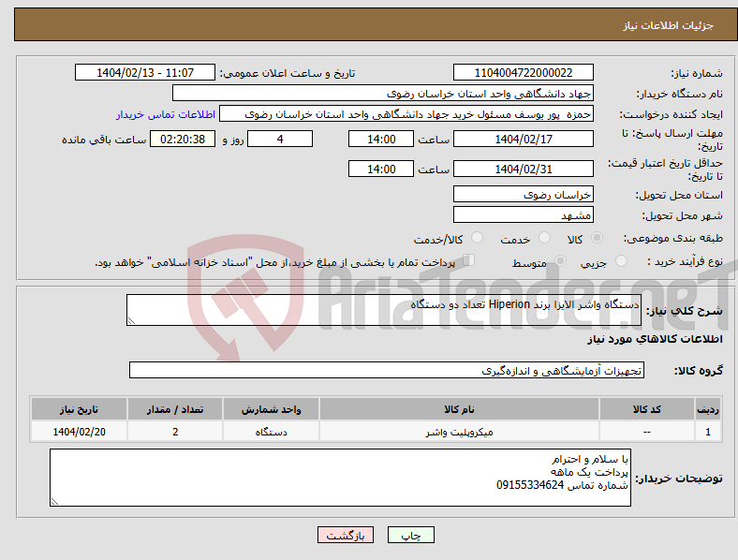Screen dimensions: 738x560
Task: Select the کالا radio button
Action: click(597, 238)
